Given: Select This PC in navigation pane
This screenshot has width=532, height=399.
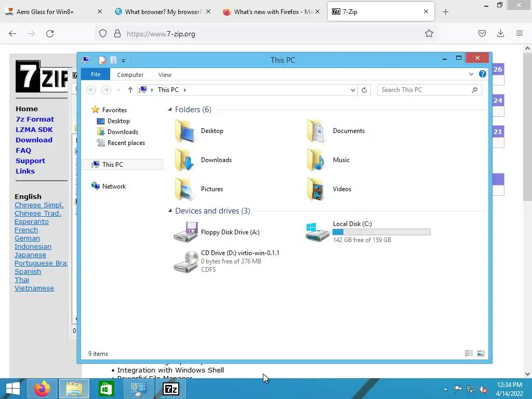Looking at the screenshot, I should click(x=113, y=165).
